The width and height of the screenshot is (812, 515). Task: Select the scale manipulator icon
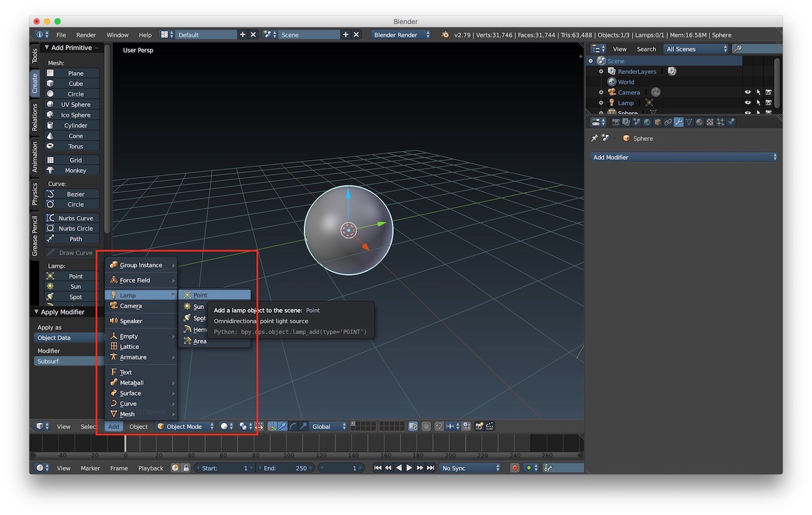(x=303, y=426)
